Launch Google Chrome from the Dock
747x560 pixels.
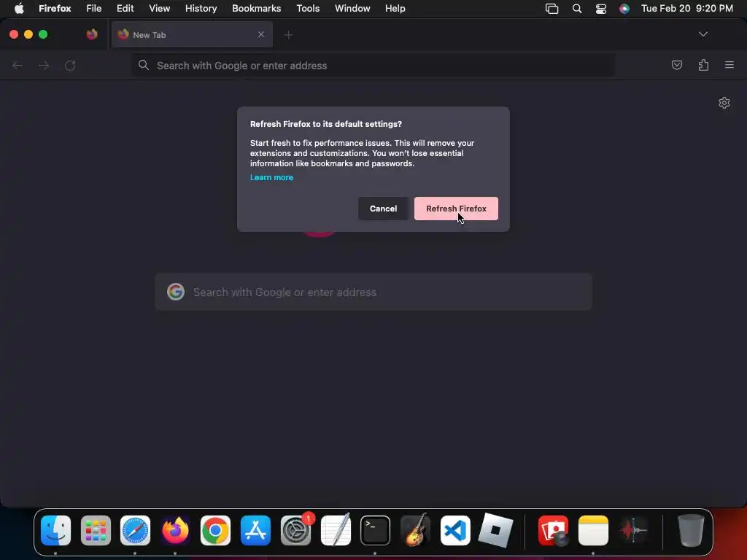(215, 531)
